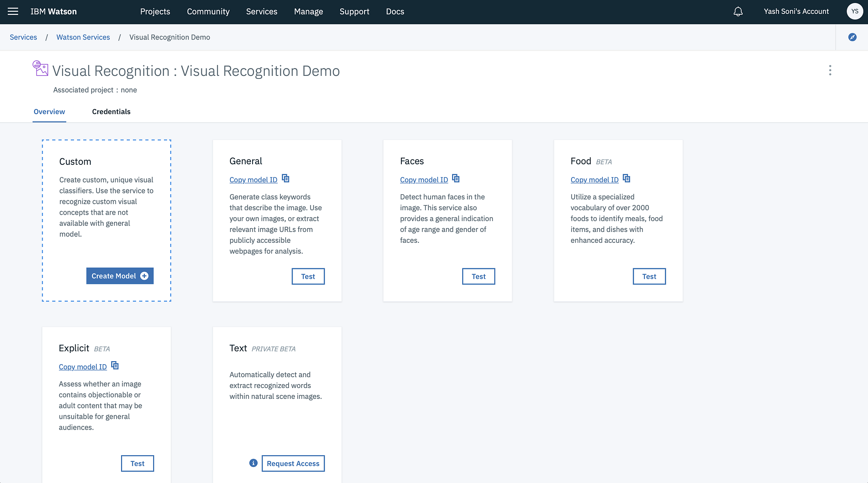Go to Watson Services breadcrumb link
868x483 pixels.
coord(83,37)
